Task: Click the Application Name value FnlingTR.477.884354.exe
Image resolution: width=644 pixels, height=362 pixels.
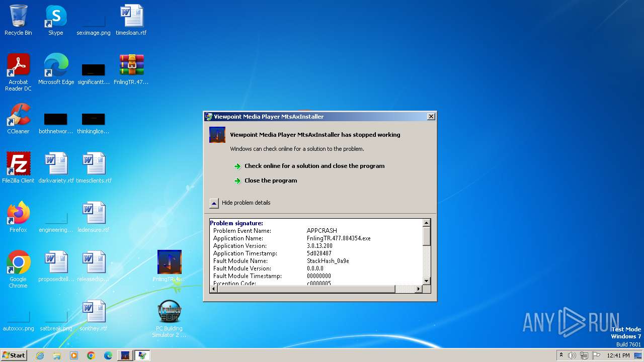Action: tap(339, 238)
